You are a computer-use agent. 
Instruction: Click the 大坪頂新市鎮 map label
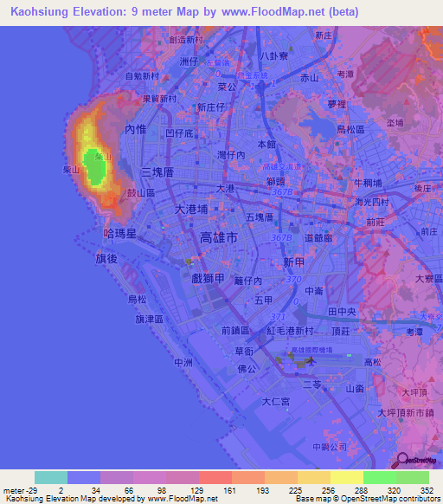(406, 413)
